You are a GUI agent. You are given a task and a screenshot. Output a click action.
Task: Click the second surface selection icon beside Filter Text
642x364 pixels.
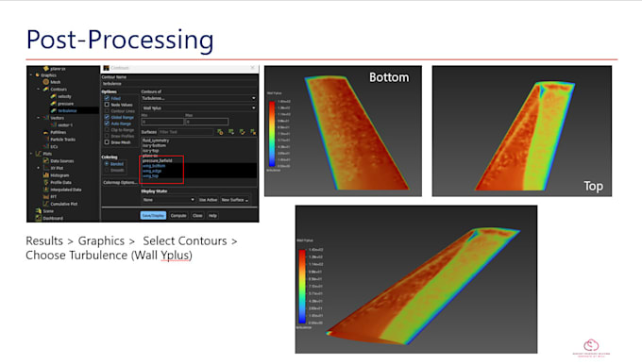click(x=231, y=132)
